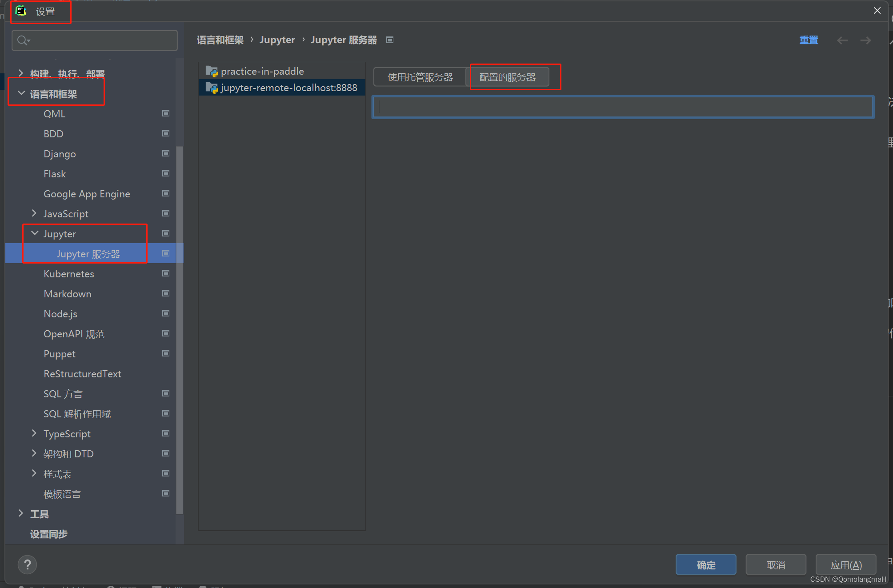Click the folder icon beside jupyter-remote-localhost:8888
893x588 pixels.
pos(211,88)
